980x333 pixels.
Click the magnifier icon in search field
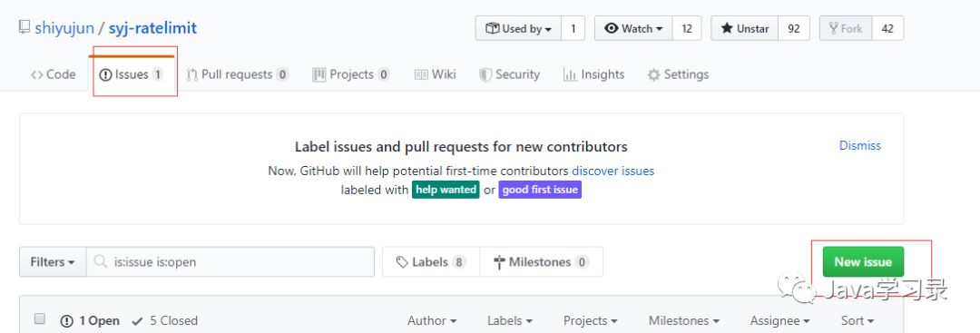point(100,262)
